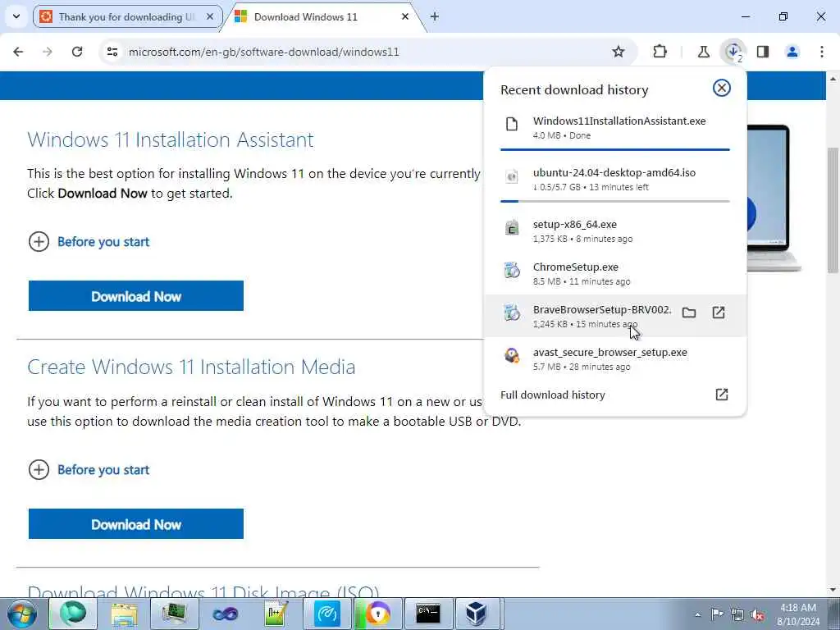
Task: Select ubuntu-24.04-desktop-amd64.iso download entry
Action: 615,180
